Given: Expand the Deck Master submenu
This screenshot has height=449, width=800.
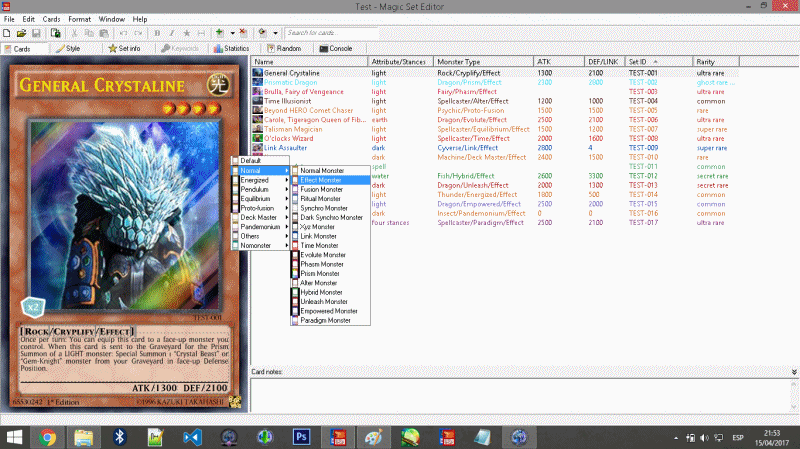Looking at the screenshot, I should coord(260,217).
